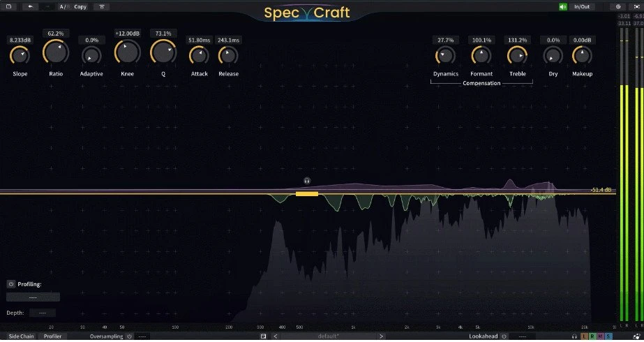Open the settings icon next to In/Out
Image resolution: width=644 pixels, height=342 pixels.
(617, 6)
